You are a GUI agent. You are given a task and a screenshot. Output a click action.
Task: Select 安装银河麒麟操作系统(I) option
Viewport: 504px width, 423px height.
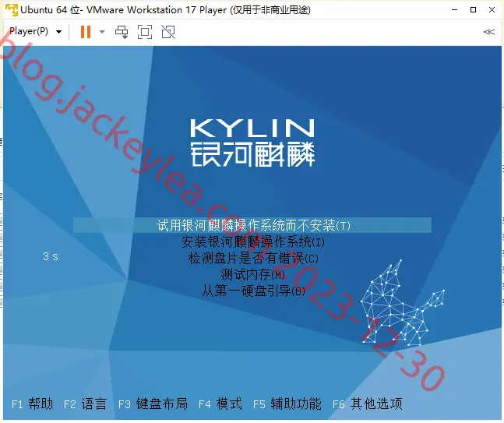point(253,241)
